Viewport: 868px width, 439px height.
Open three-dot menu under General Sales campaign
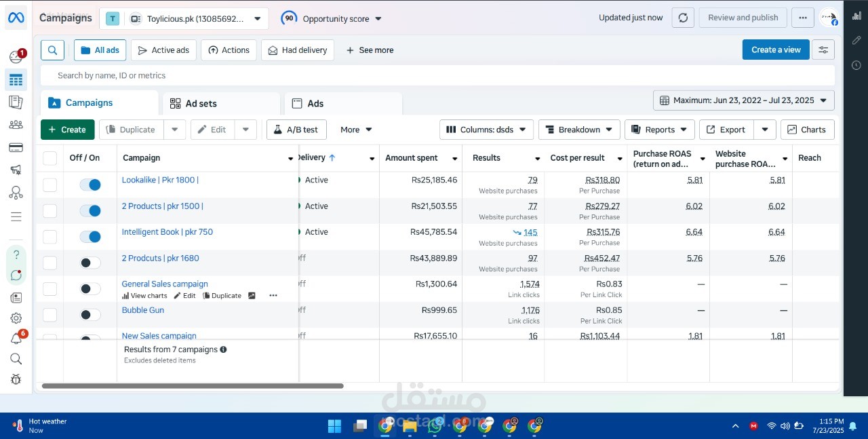[x=273, y=295]
